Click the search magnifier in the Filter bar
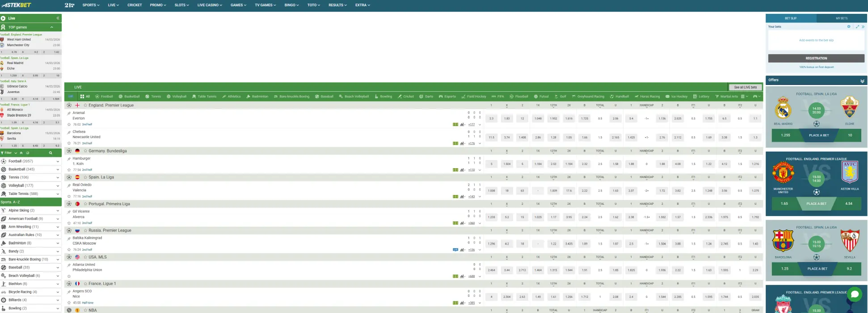 (x=51, y=153)
